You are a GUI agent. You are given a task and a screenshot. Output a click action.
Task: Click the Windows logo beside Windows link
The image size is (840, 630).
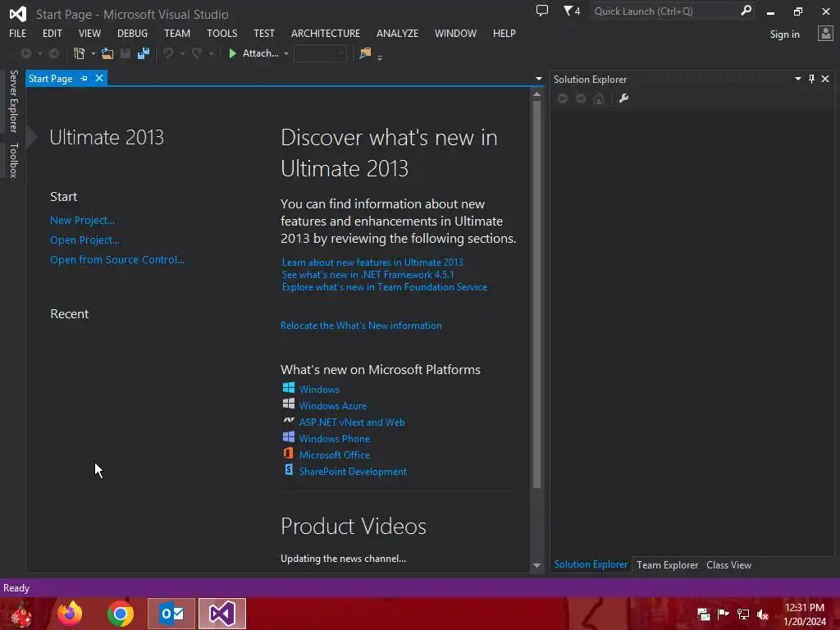(x=288, y=388)
